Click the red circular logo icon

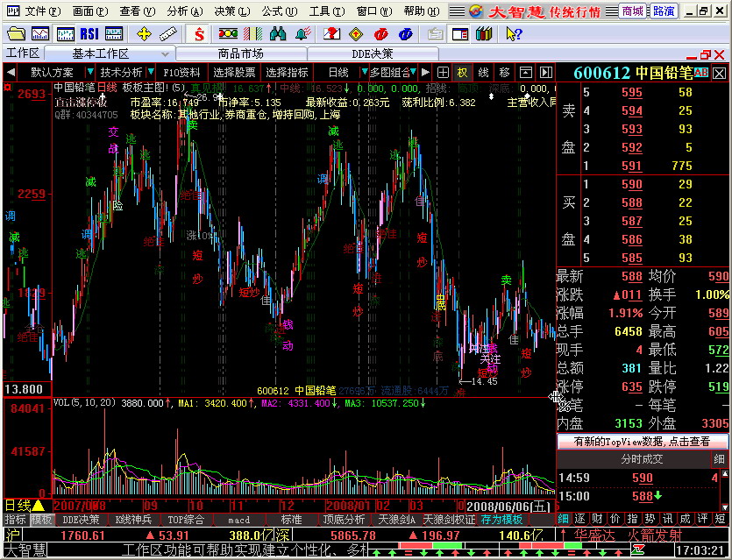coord(381,33)
